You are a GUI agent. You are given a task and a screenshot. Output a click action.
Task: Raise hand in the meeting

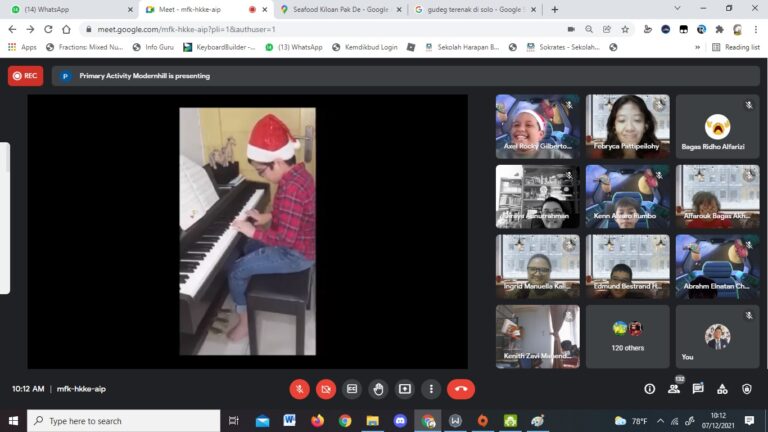378,389
